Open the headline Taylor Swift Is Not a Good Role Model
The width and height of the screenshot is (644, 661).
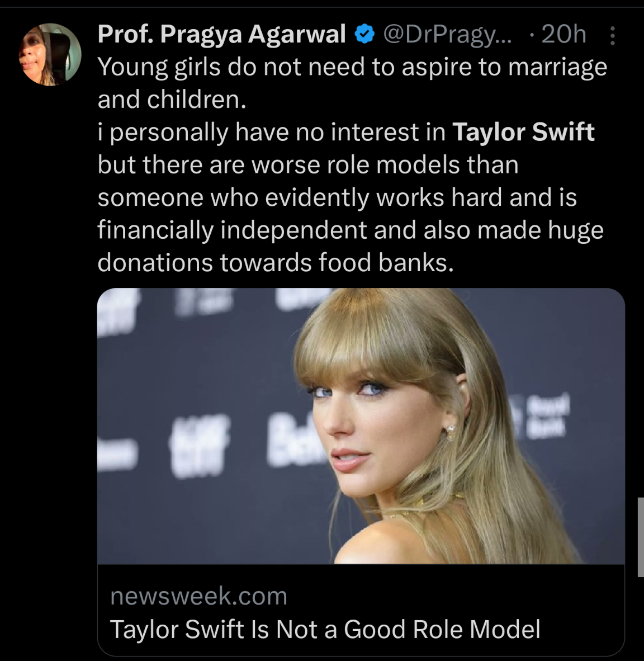(325, 629)
